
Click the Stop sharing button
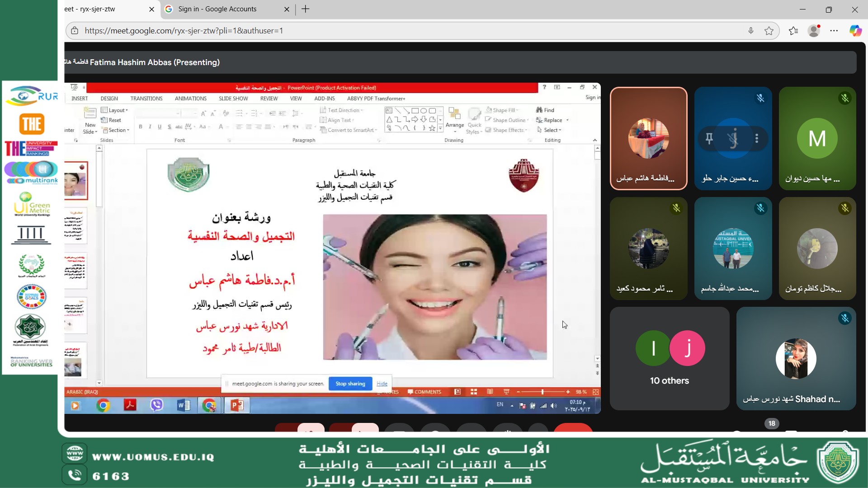pyautogui.click(x=350, y=384)
